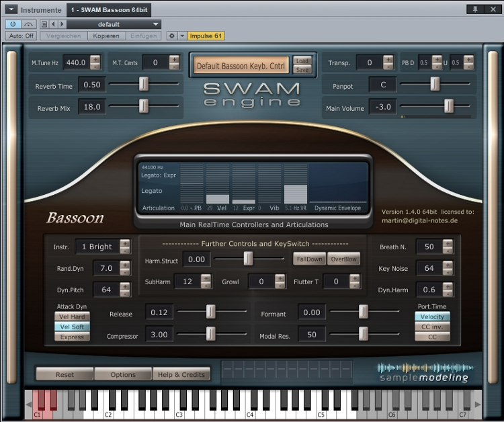Screen dimensions: 504x422
Task: Click the Reverb Time 0.50 value field
Action: [x=92, y=85]
